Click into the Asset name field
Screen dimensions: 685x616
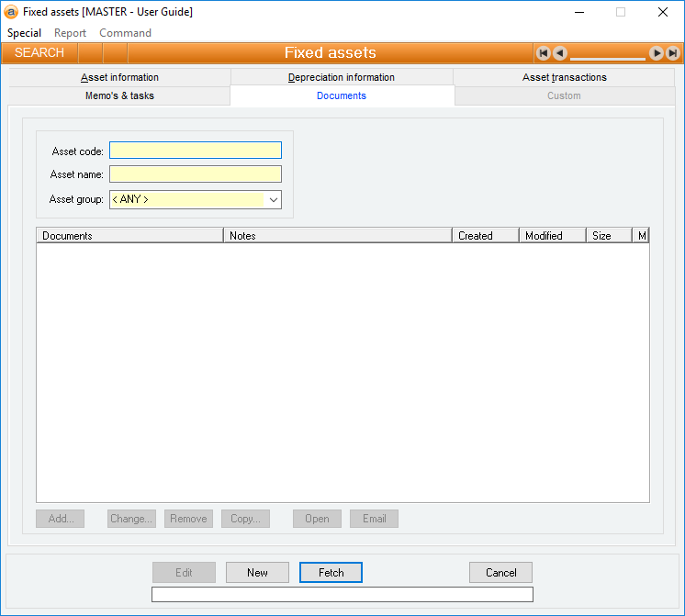point(195,174)
